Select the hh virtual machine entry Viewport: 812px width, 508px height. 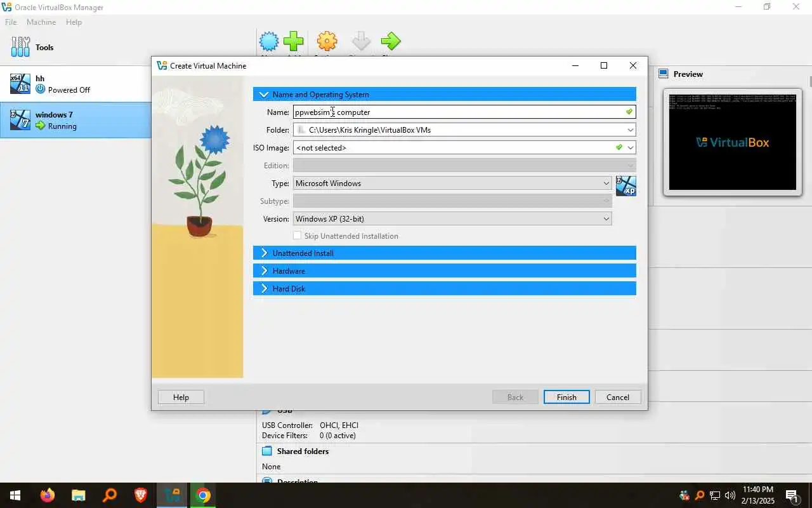[x=75, y=84]
